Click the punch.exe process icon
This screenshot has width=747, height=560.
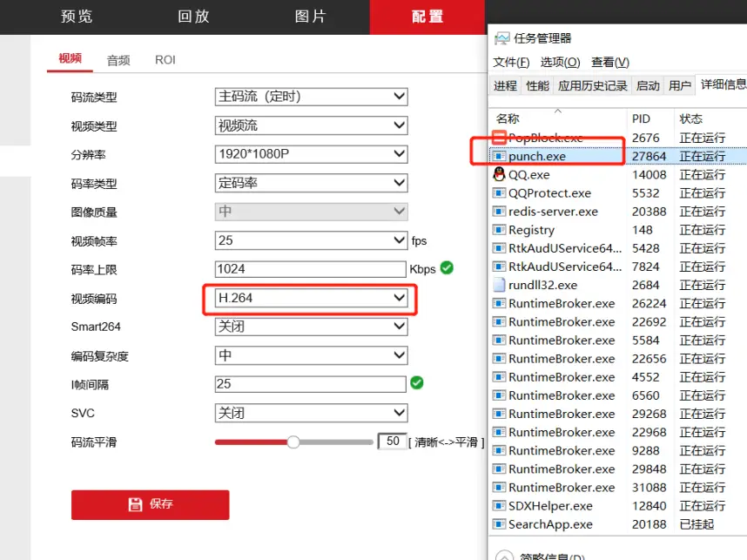pos(499,156)
